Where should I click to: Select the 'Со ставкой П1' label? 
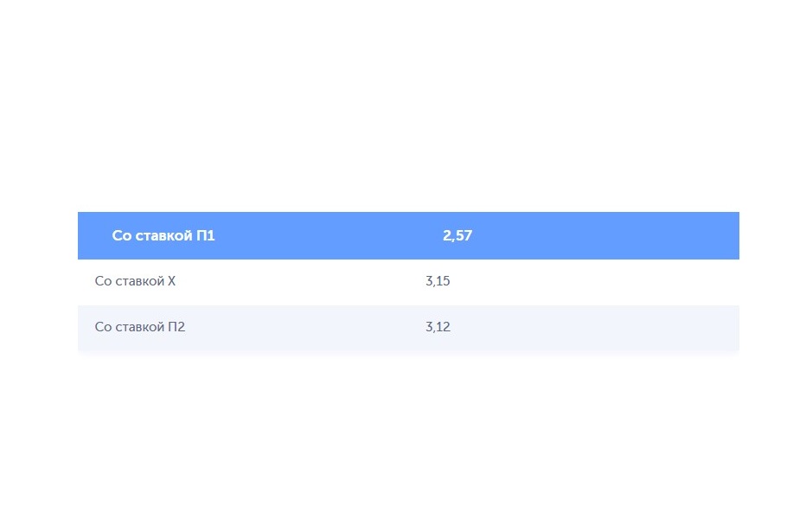[163, 235]
